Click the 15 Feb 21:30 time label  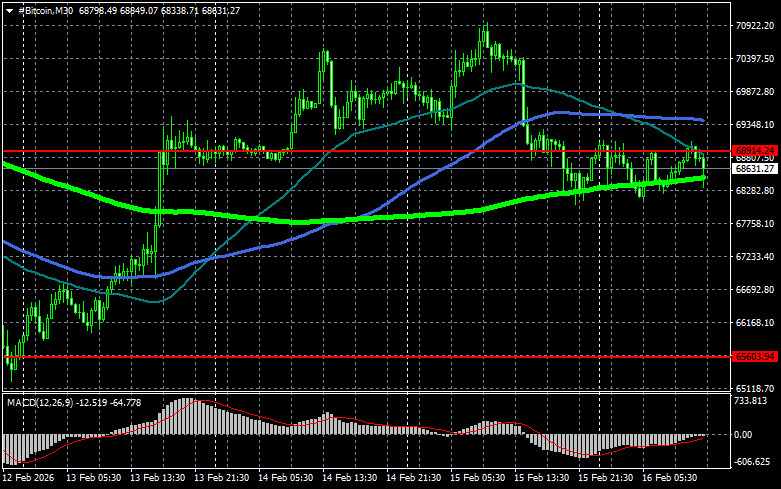pos(606,478)
